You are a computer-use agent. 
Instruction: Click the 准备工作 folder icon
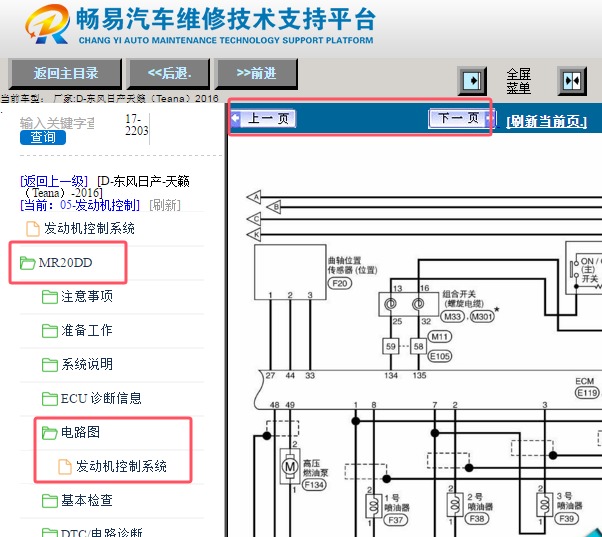[50, 330]
